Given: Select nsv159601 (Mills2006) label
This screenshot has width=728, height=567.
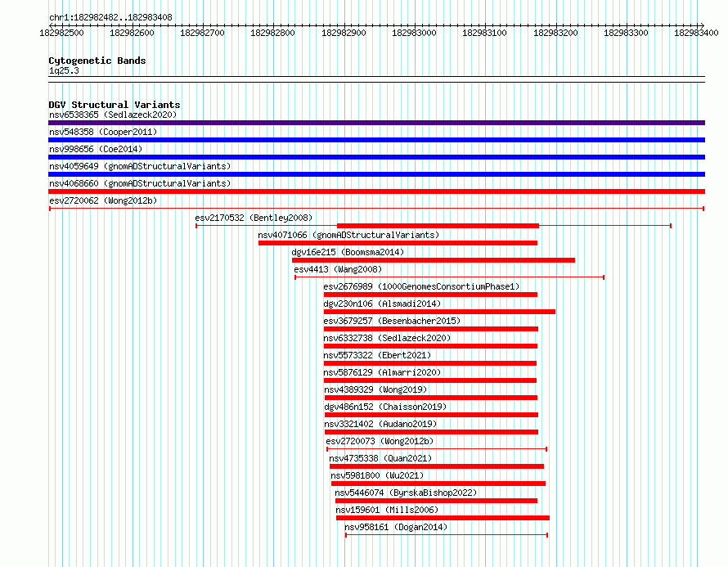Looking at the screenshot, I should click(387, 510).
